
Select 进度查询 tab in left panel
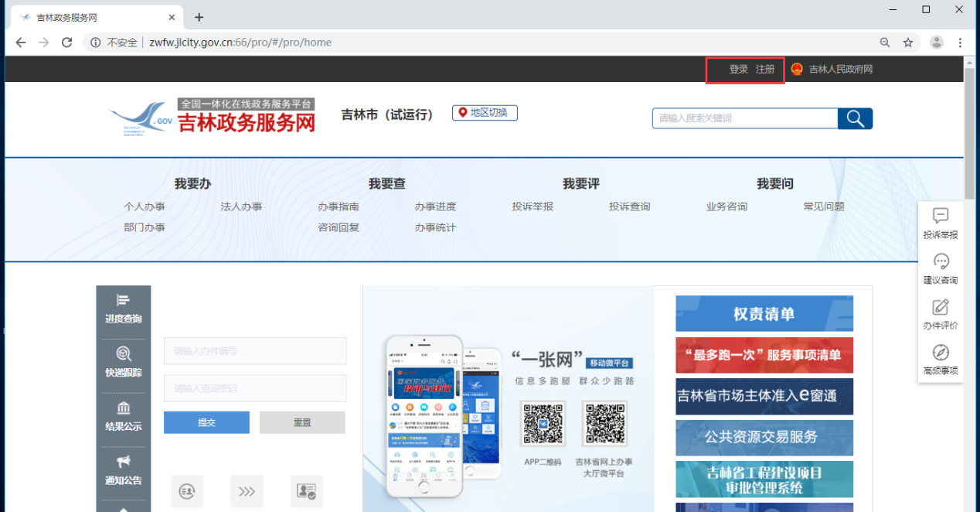124,309
